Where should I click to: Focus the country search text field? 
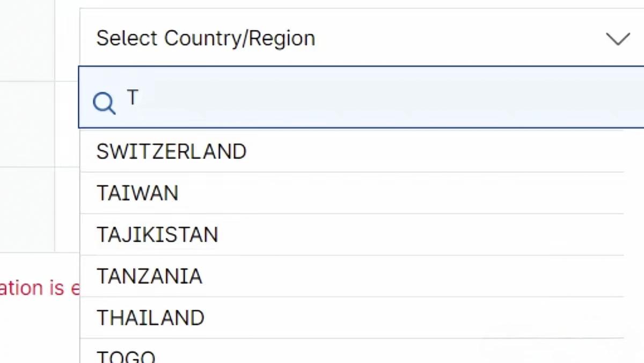[x=376, y=98]
